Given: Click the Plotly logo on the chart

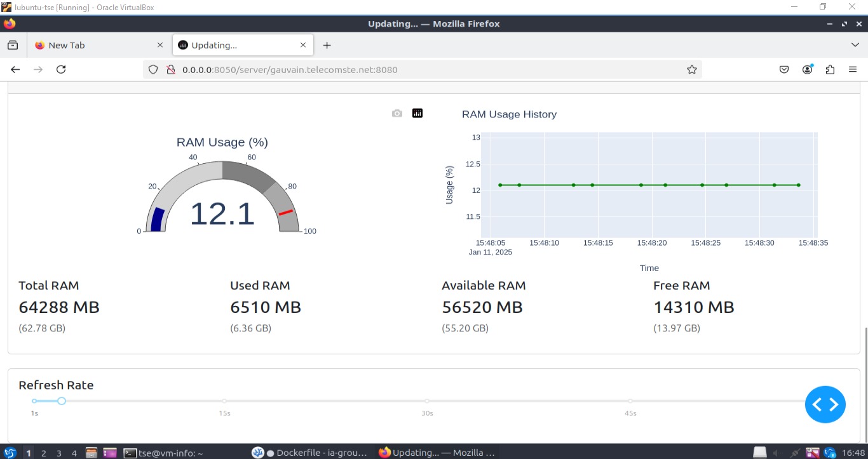Looking at the screenshot, I should [x=417, y=112].
